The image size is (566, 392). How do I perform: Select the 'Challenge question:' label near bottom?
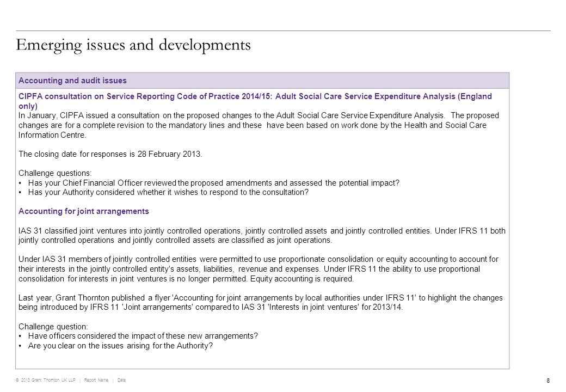tap(53, 327)
